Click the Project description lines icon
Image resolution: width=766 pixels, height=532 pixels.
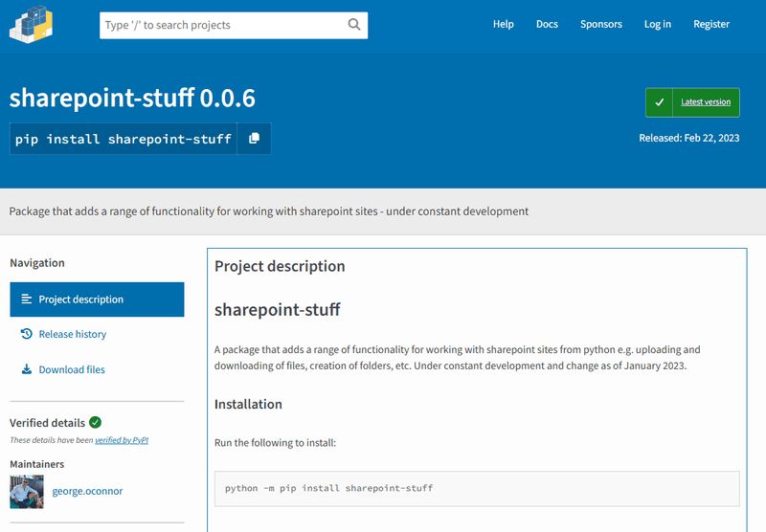coord(27,299)
